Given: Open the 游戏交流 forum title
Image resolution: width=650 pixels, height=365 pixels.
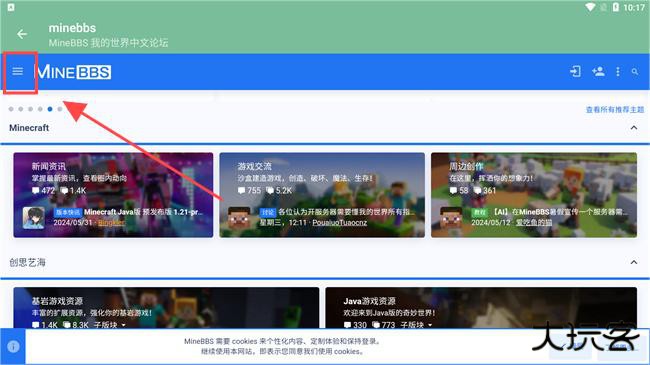Looking at the screenshot, I should [x=255, y=166].
